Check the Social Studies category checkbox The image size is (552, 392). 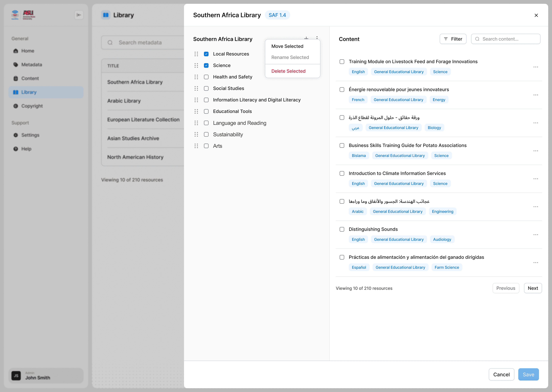point(206,88)
